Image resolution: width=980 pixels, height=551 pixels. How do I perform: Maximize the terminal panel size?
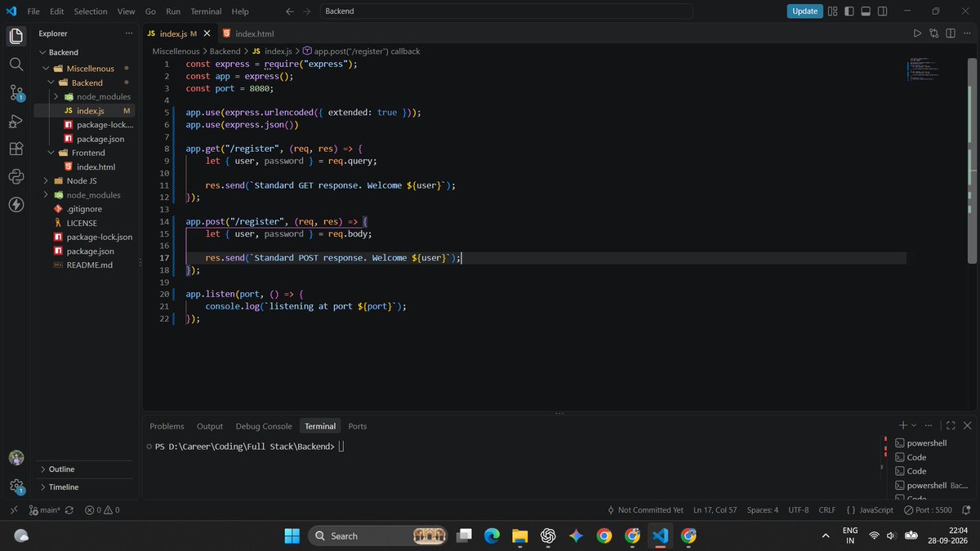951,425
